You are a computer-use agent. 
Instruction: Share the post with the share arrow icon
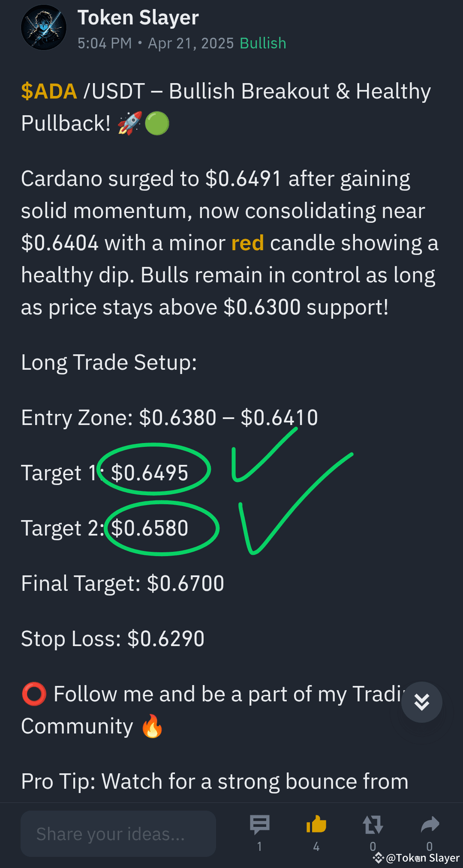430,823
